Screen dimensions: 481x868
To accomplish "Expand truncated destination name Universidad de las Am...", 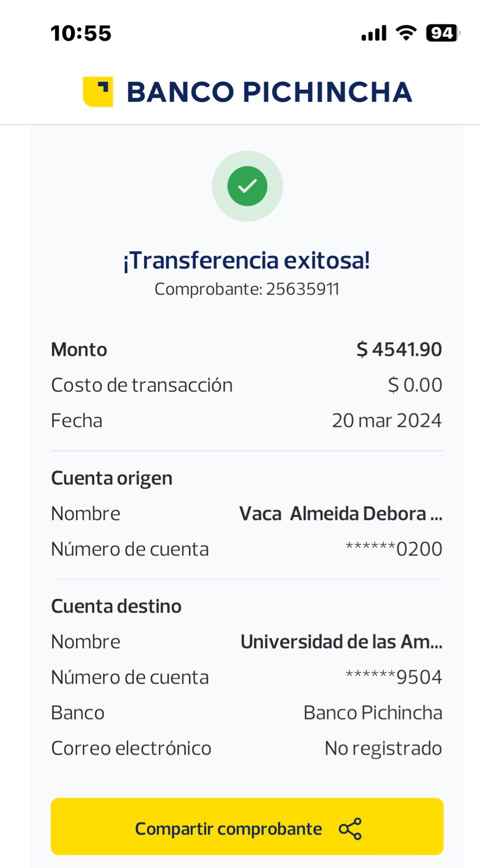I will (341, 642).
